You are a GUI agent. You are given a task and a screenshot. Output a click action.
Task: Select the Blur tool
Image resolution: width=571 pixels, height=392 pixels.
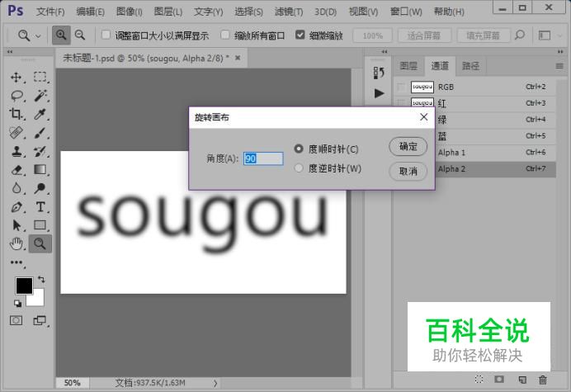16,188
